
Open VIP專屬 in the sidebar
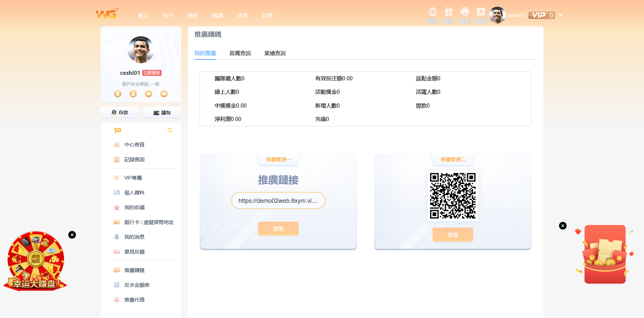[x=133, y=178]
